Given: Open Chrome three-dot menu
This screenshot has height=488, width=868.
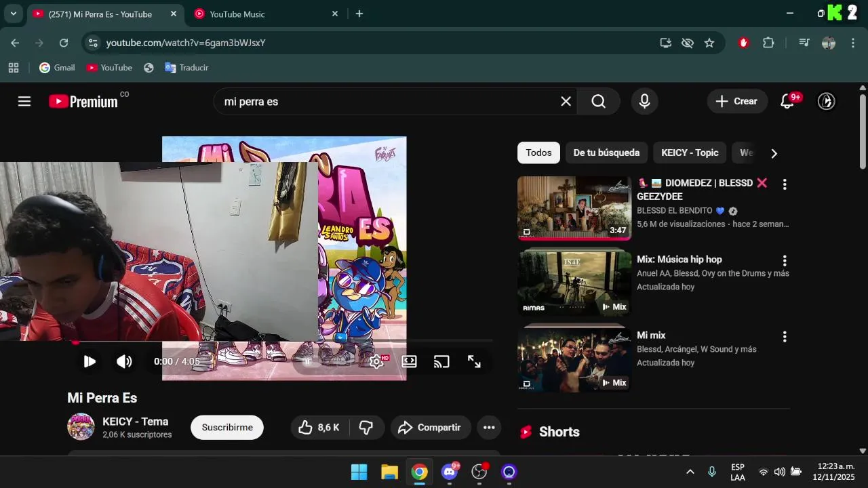Looking at the screenshot, I should [x=853, y=43].
